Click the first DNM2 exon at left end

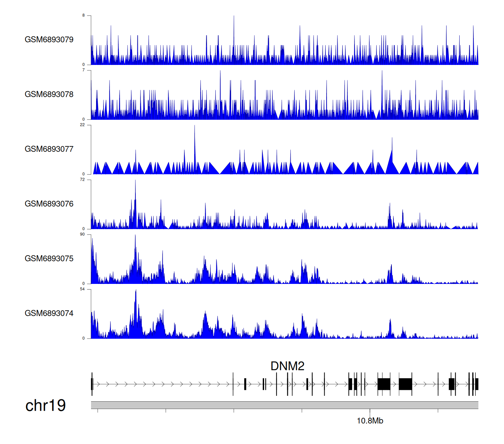(92, 384)
